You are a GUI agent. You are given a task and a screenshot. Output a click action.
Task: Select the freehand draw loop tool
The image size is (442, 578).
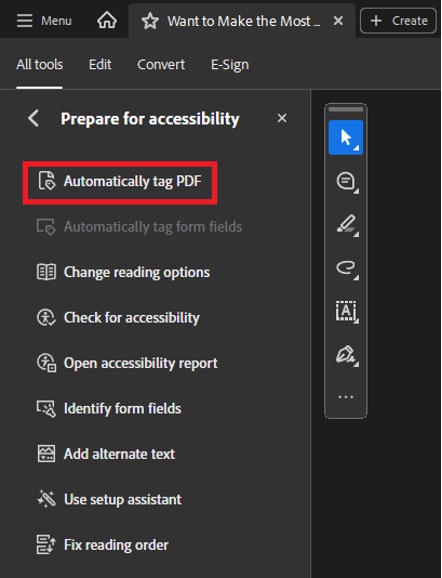(347, 269)
